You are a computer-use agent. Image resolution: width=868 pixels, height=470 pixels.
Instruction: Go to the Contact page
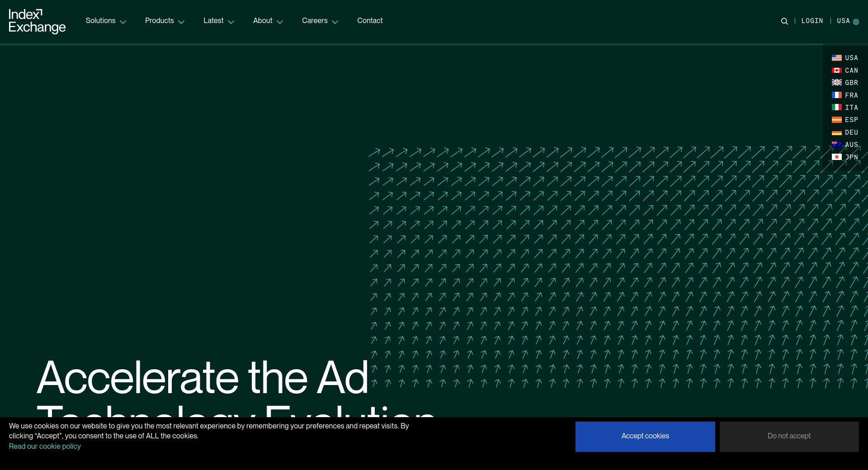[x=370, y=21]
